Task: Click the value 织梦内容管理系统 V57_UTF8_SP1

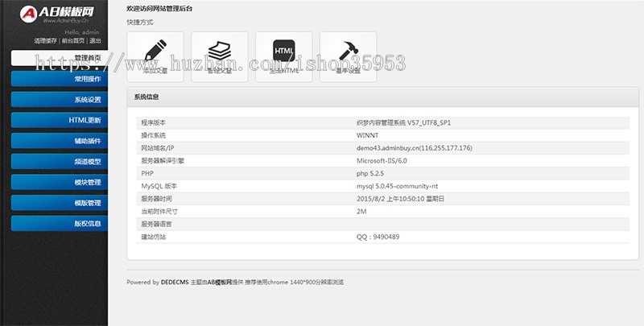Action: (x=403, y=122)
